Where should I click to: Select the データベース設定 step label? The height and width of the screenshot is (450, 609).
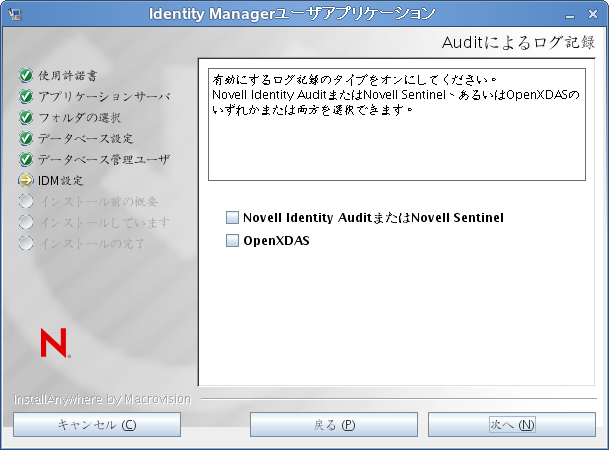(85, 139)
